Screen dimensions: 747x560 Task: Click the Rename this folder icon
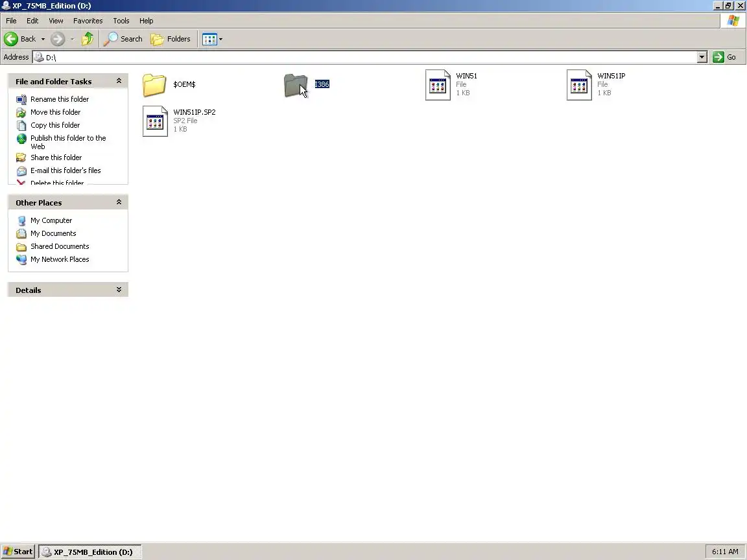click(x=21, y=100)
